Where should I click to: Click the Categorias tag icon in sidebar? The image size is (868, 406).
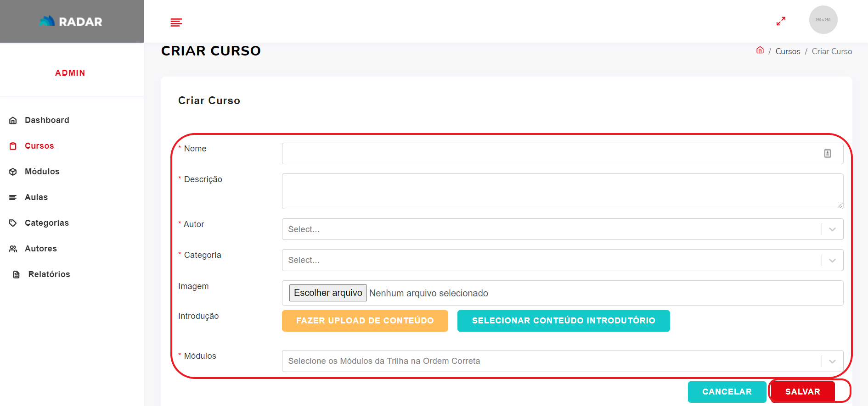tap(13, 223)
